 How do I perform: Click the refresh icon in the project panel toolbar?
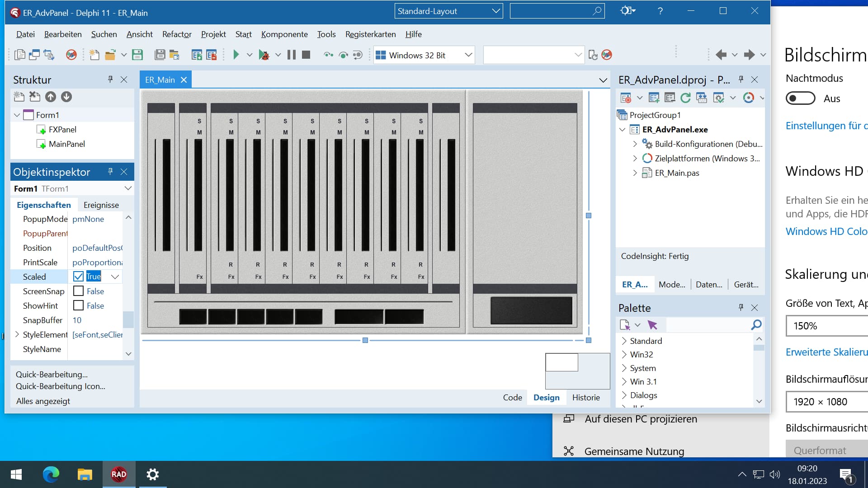tap(685, 98)
